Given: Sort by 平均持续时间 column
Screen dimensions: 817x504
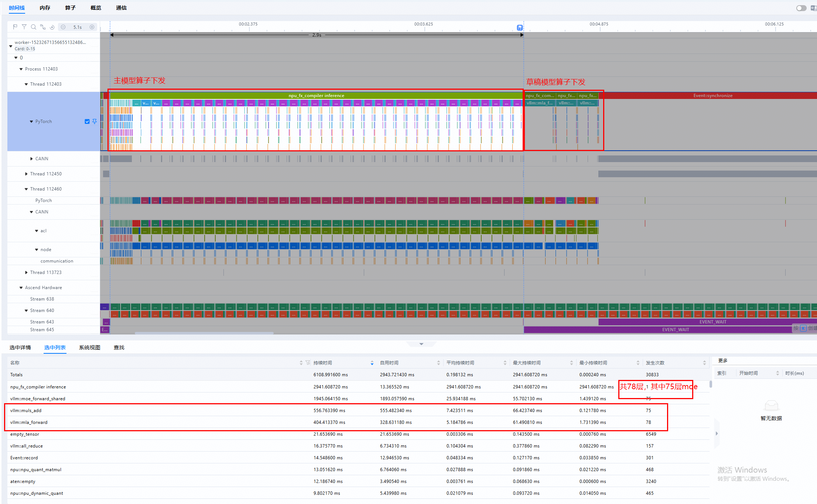Looking at the screenshot, I should [x=505, y=363].
